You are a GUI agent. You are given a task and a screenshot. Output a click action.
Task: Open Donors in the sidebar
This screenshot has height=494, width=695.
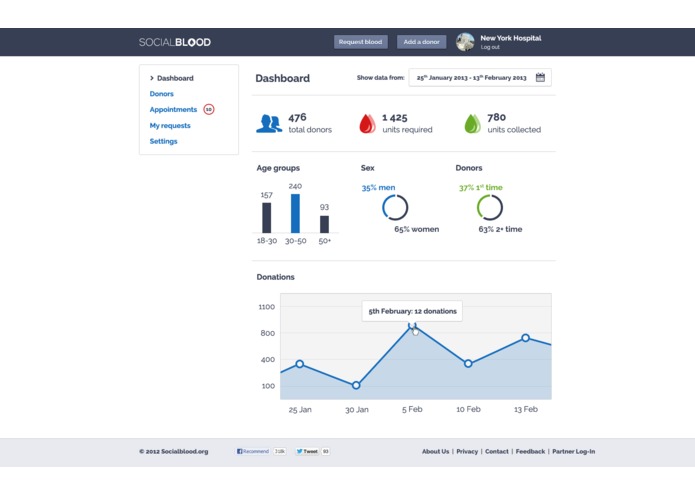(x=161, y=94)
